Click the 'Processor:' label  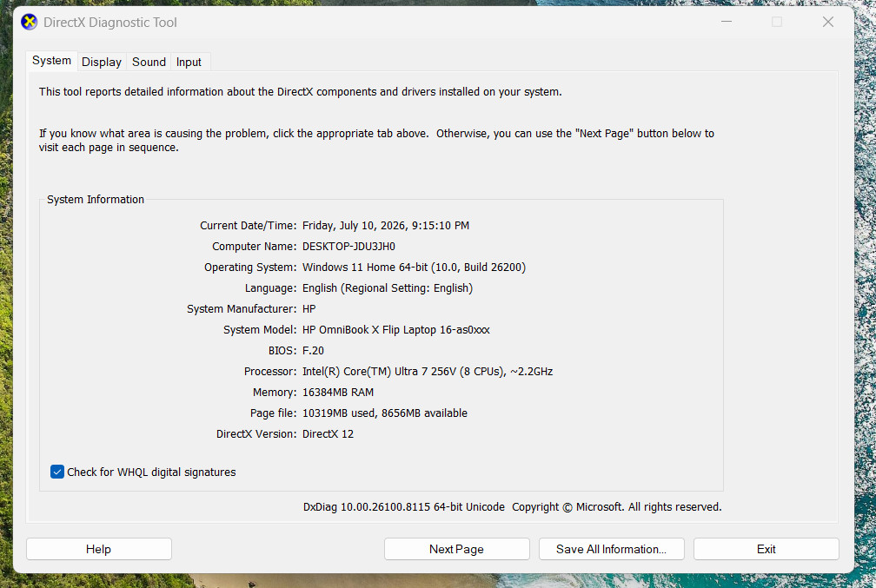pyautogui.click(x=269, y=372)
